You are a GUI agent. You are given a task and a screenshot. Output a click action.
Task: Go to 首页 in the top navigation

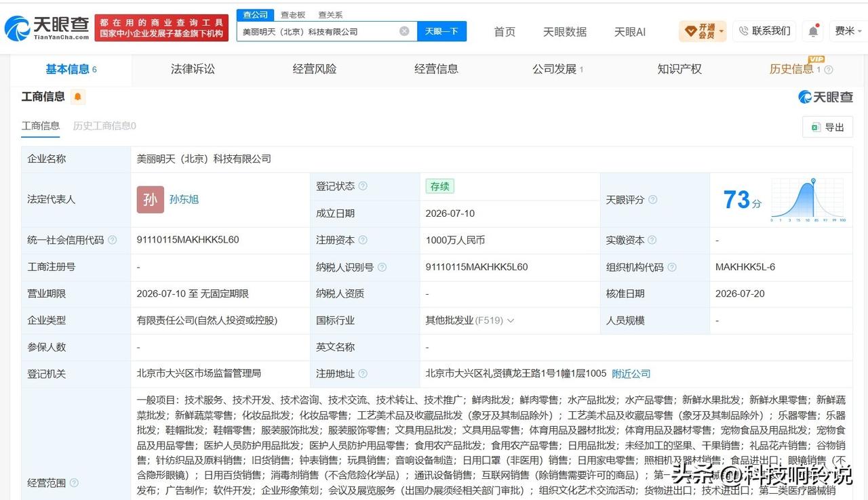pos(505,32)
